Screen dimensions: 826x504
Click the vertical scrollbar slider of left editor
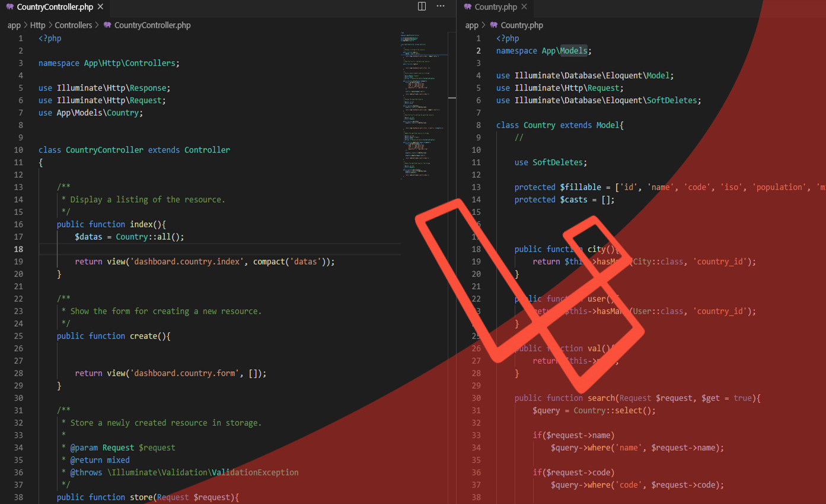[x=452, y=97]
